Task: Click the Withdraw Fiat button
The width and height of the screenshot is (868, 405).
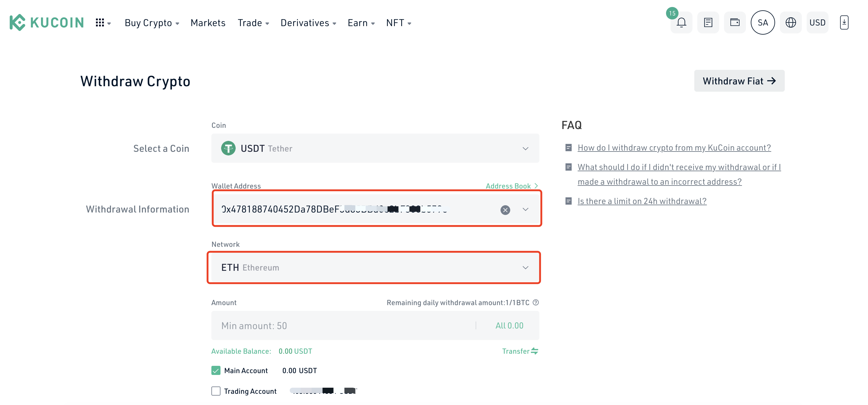Action: tap(739, 81)
